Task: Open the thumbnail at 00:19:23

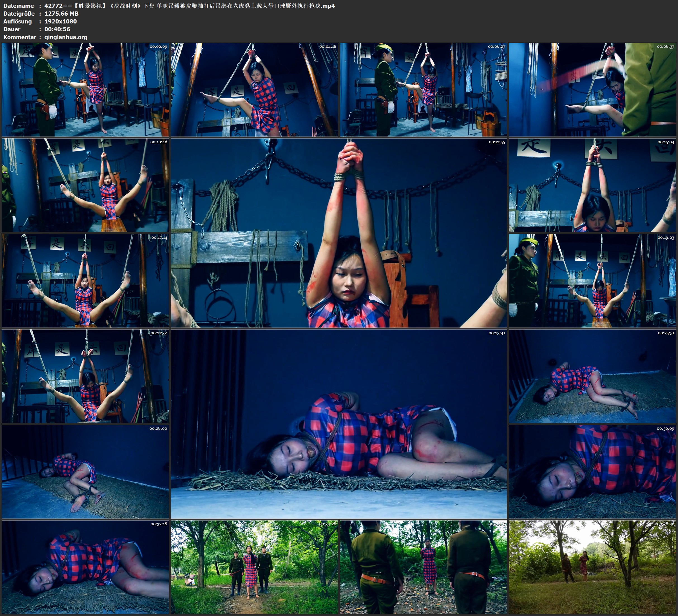Action: [592, 280]
